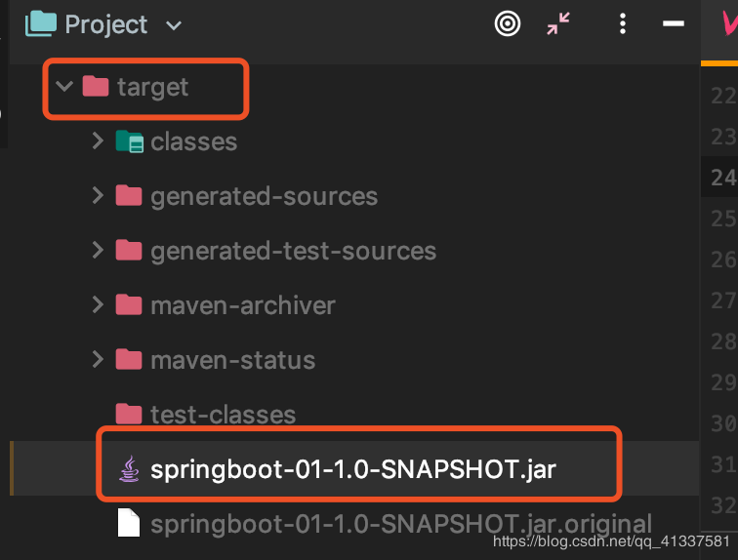The width and height of the screenshot is (738, 560).
Task: Open the Project view dropdown
Action: pos(174,25)
